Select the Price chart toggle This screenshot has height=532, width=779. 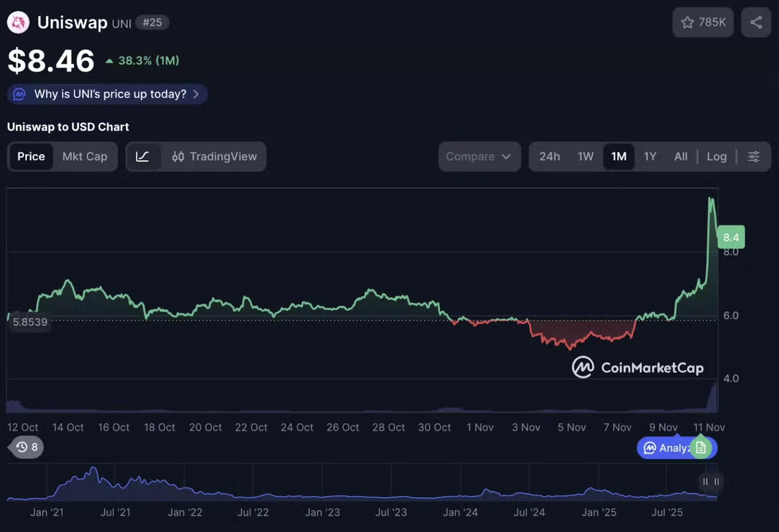[31, 156]
